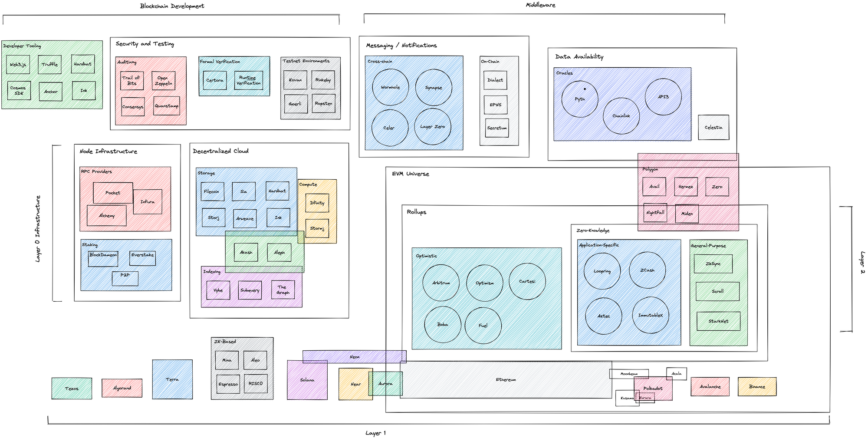Click the Celestia box
This screenshot has height=438, width=868.
713,128
